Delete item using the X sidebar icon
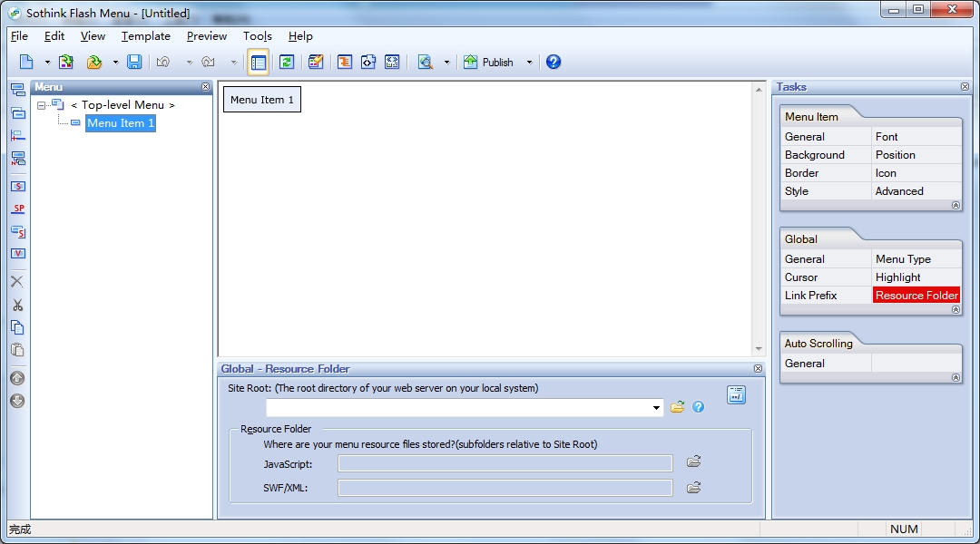980x544 pixels. pyautogui.click(x=17, y=282)
